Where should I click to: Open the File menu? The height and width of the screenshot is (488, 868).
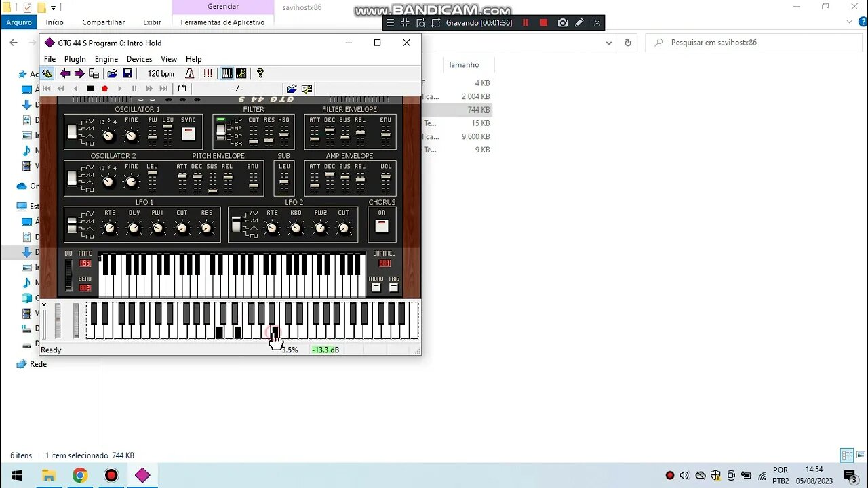click(50, 59)
